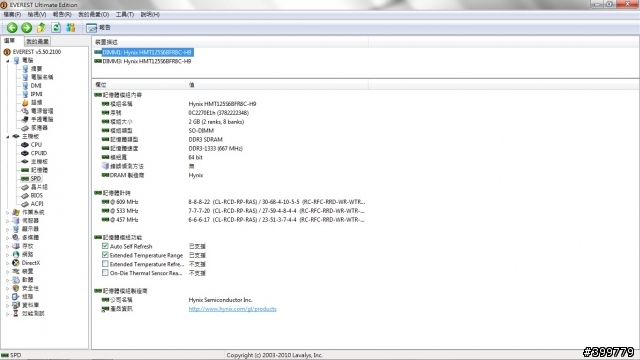Click the 安全性 security shield icon
The height and width of the screenshot is (360, 640).
point(16,289)
